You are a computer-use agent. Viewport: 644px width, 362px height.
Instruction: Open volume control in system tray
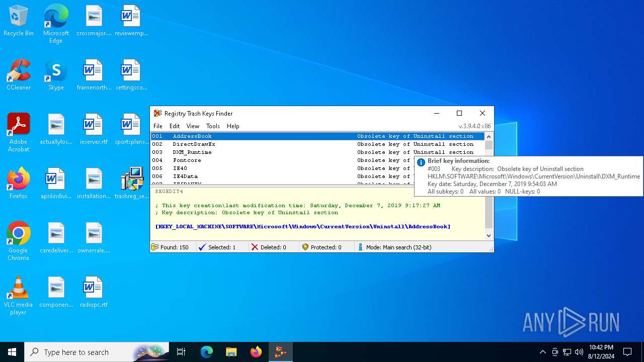coord(579,352)
